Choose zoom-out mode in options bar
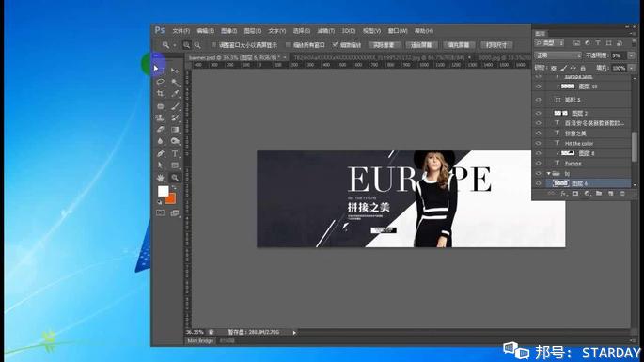Image resolution: width=644 pixels, height=362 pixels. pyautogui.click(x=197, y=45)
